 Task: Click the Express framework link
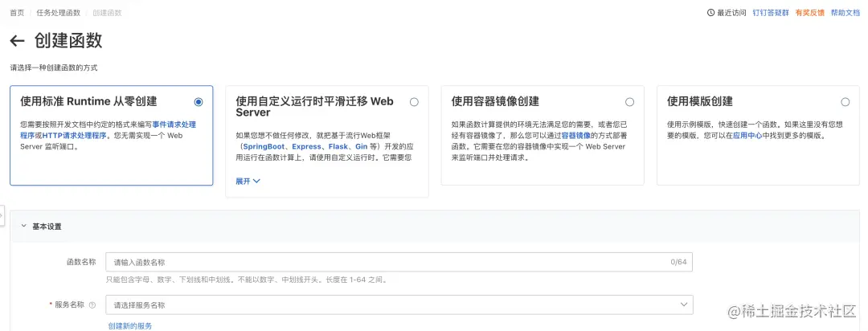[307, 147]
